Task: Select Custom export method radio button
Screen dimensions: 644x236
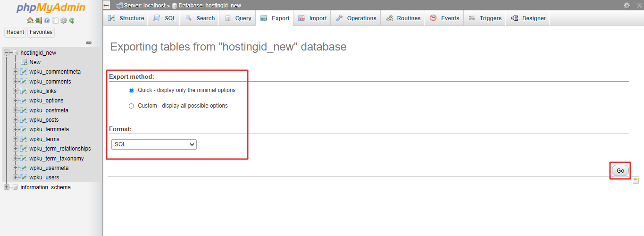Action: (x=131, y=106)
